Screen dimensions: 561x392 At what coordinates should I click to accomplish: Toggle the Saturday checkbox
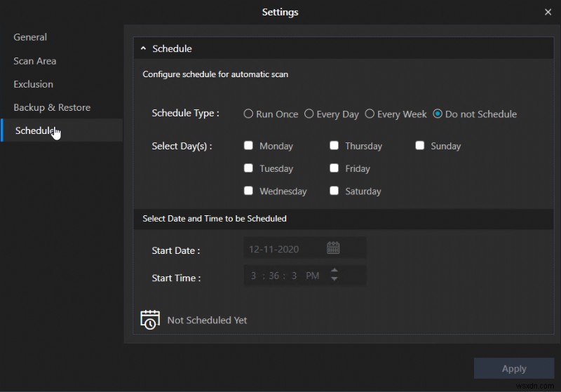pyautogui.click(x=334, y=191)
